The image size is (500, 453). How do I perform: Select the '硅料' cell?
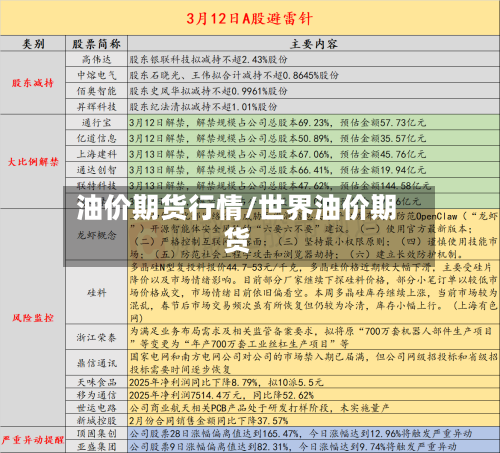coord(96,293)
